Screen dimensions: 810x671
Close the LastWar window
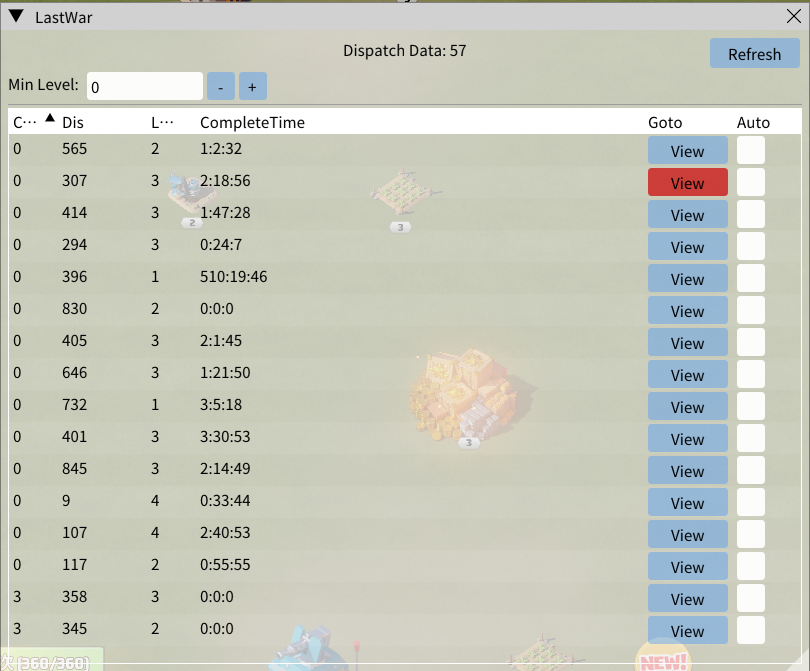point(794,16)
